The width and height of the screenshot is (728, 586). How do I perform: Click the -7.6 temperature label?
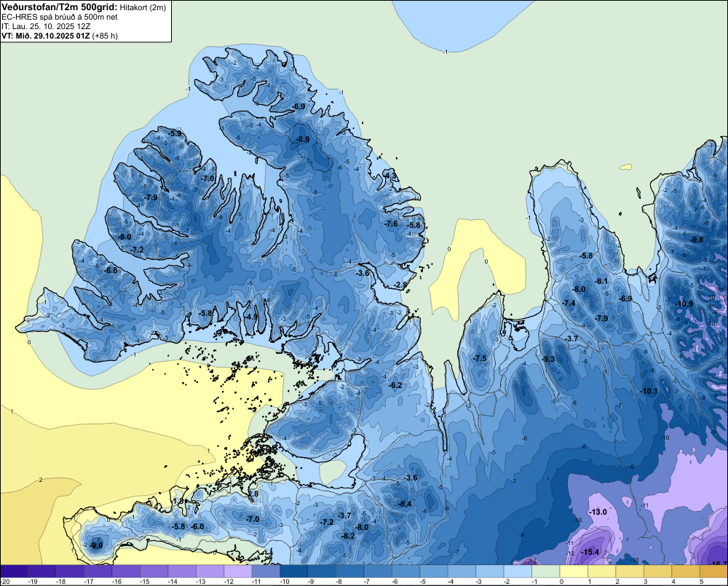tap(392, 223)
